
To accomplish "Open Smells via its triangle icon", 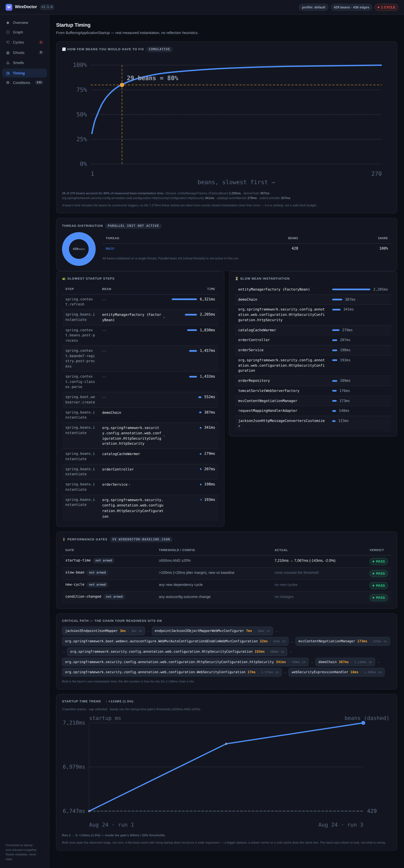I will tap(8, 63).
